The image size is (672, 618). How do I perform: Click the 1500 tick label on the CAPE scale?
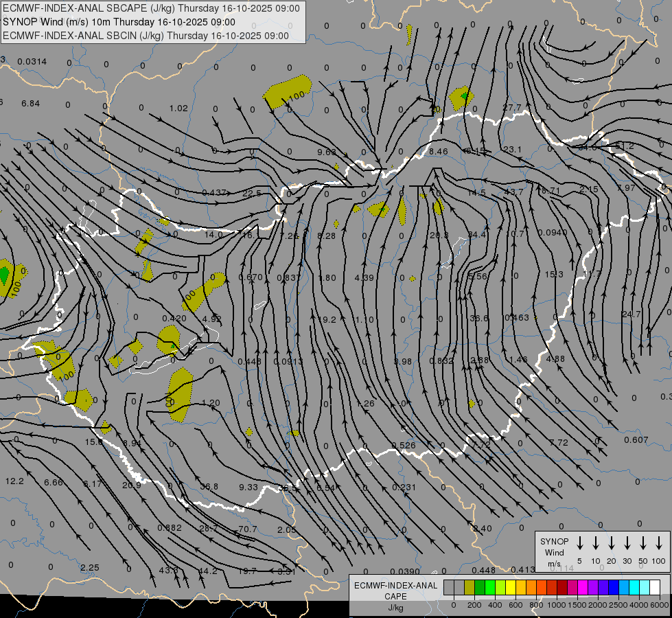577,605
